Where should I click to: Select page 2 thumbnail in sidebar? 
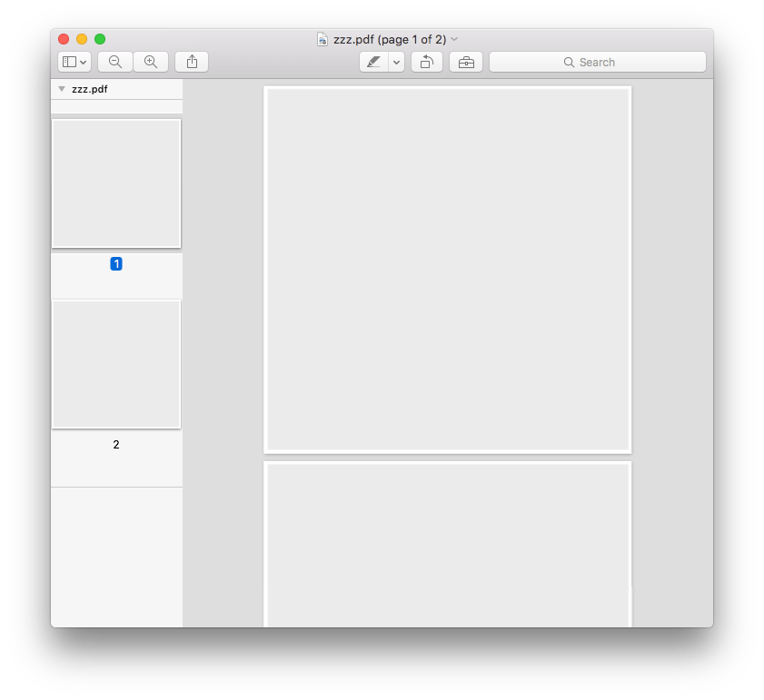click(x=116, y=364)
